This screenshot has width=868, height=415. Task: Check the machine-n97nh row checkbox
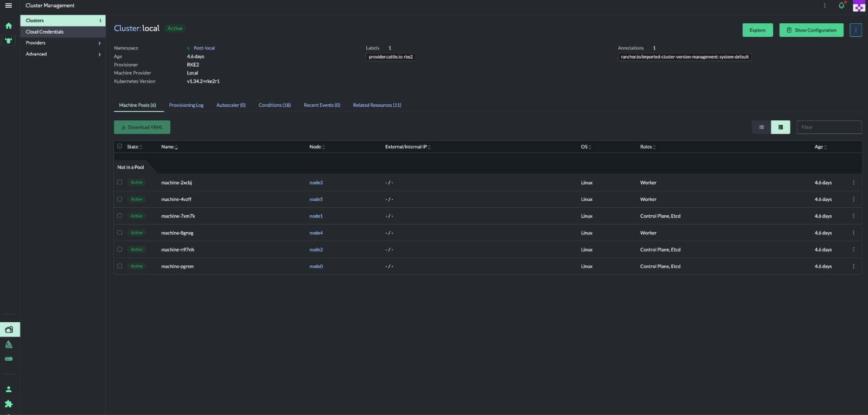coord(120,250)
